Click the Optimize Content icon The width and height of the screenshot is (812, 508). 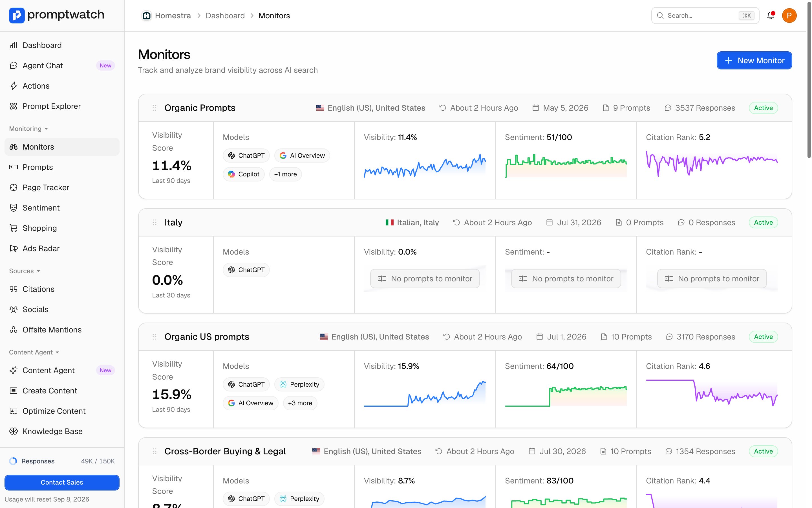(14, 411)
